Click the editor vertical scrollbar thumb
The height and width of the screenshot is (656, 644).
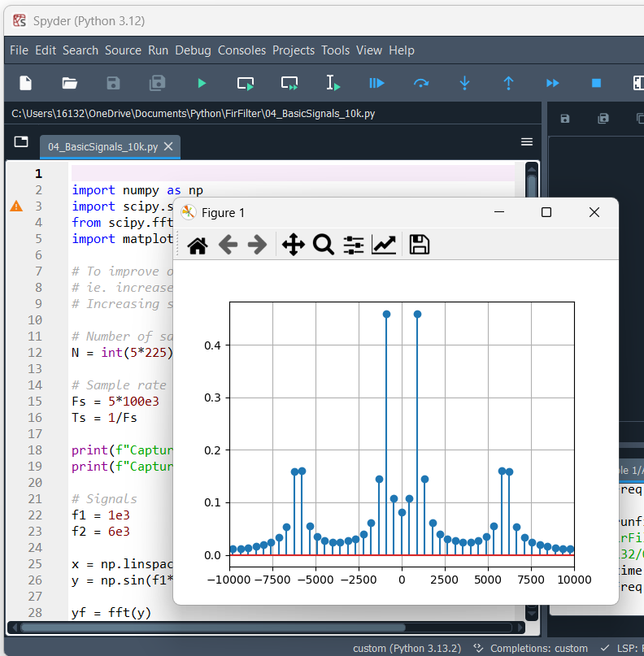532,186
